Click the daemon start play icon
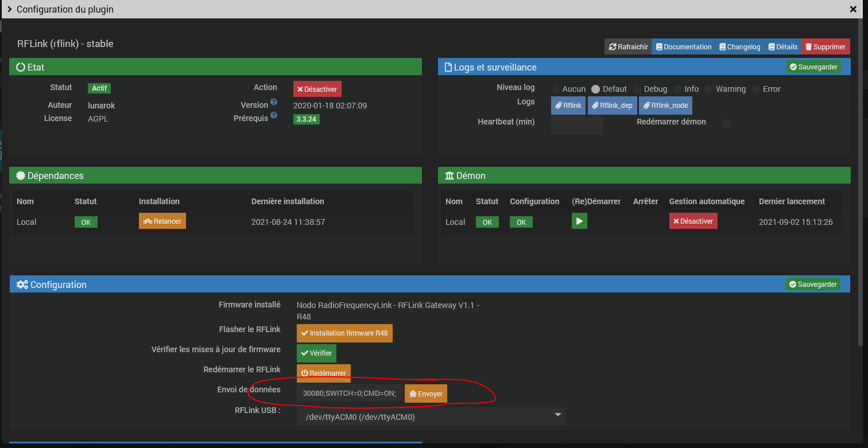Screen dimensions: 868x448 click(x=579, y=221)
